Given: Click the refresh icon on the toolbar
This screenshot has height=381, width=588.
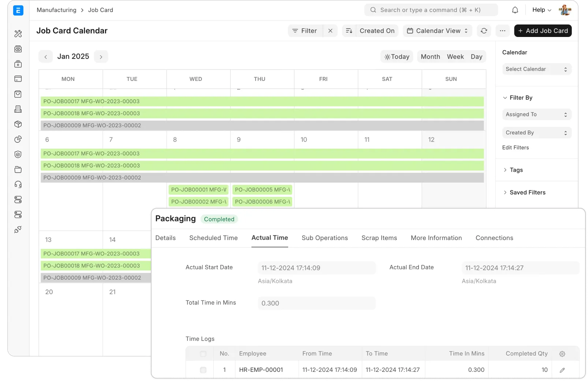Looking at the screenshot, I should pos(484,31).
